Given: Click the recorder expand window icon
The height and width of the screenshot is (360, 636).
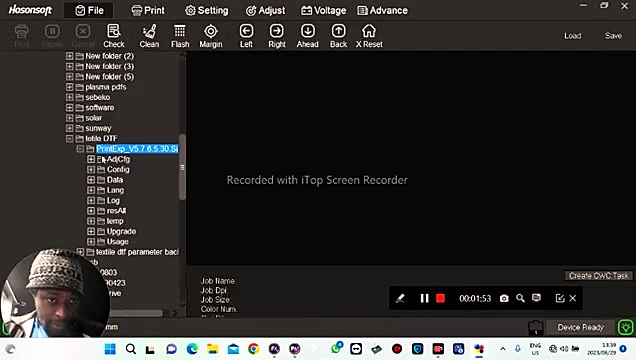Looking at the screenshot, I should pyautogui.click(x=560, y=298).
